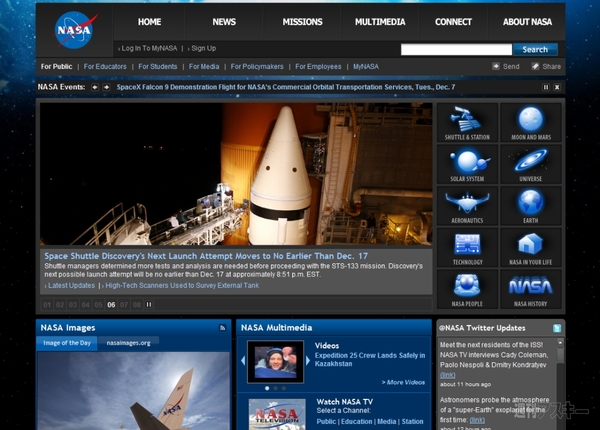This screenshot has height=430, width=600.
Task: Pause the featured story slideshow
Action: 149,305
